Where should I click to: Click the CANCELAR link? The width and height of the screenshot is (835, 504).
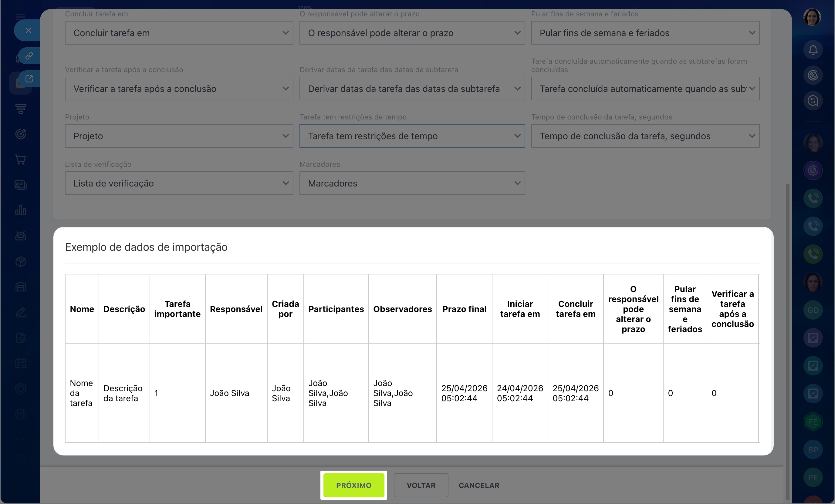coord(478,485)
